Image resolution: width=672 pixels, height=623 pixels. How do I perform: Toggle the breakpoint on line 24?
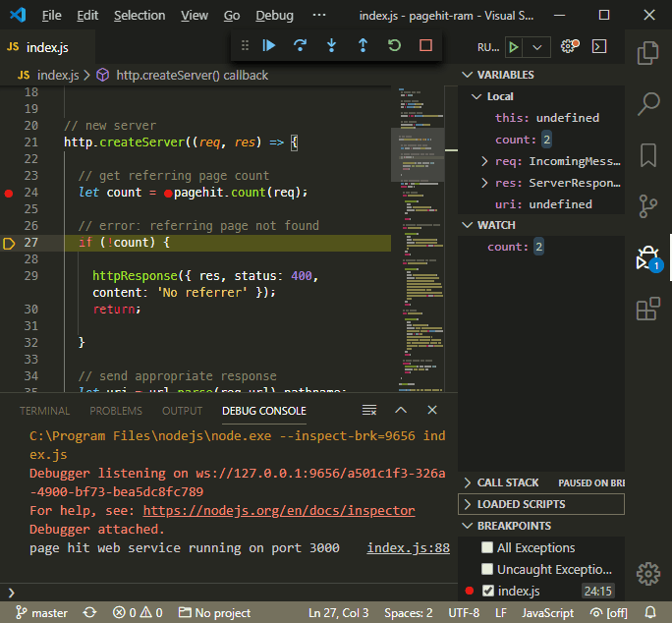coord(9,193)
